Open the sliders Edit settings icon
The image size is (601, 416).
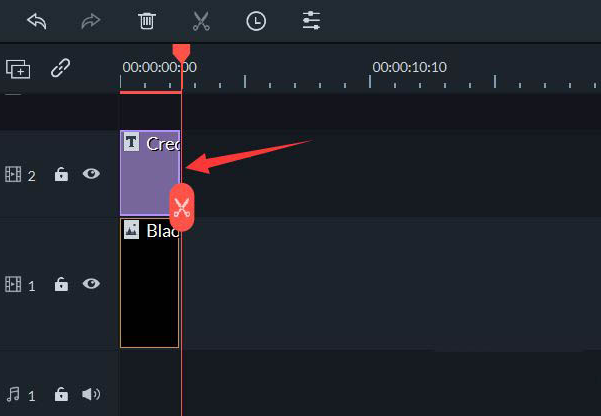click(x=311, y=21)
